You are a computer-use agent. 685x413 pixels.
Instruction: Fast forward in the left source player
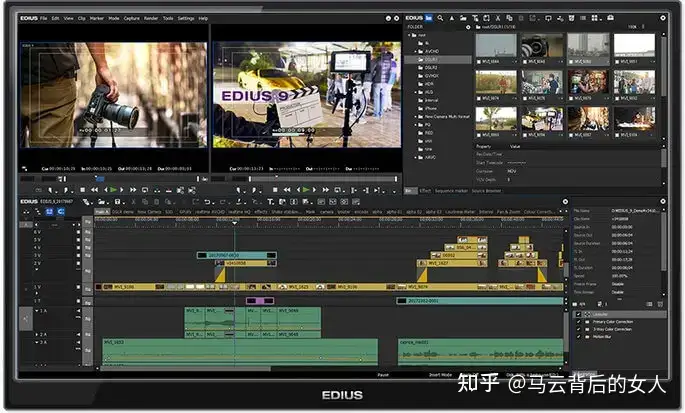[x=133, y=190]
